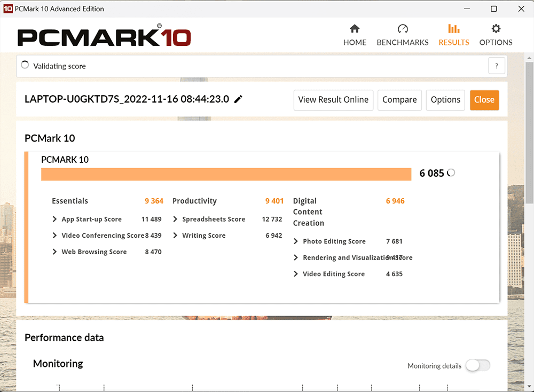The image size is (534, 392).
Task: Click the Productivity heading
Action: tap(194, 201)
